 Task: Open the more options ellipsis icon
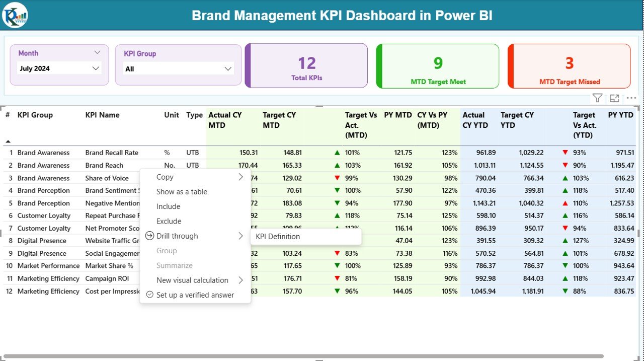[631, 98]
